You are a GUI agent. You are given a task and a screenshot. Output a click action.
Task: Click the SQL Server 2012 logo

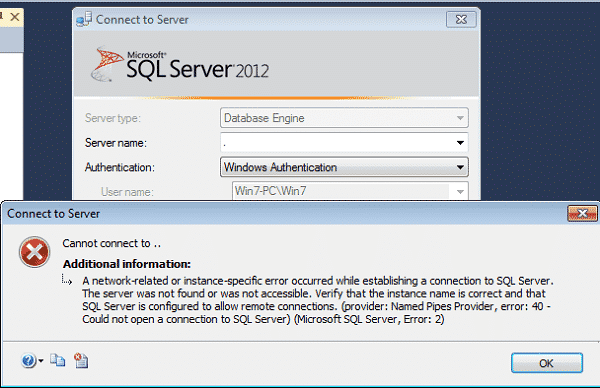(180, 64)
